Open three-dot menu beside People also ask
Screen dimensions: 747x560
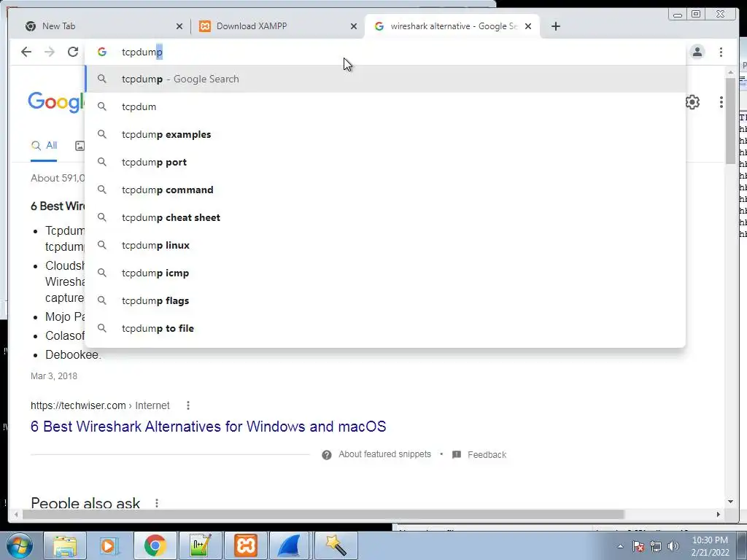point(157,503)
